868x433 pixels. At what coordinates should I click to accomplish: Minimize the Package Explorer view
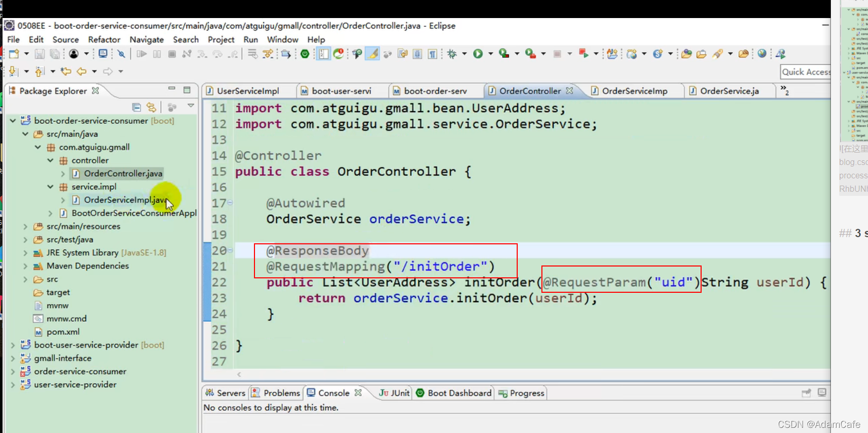click(x=172, y=89)
